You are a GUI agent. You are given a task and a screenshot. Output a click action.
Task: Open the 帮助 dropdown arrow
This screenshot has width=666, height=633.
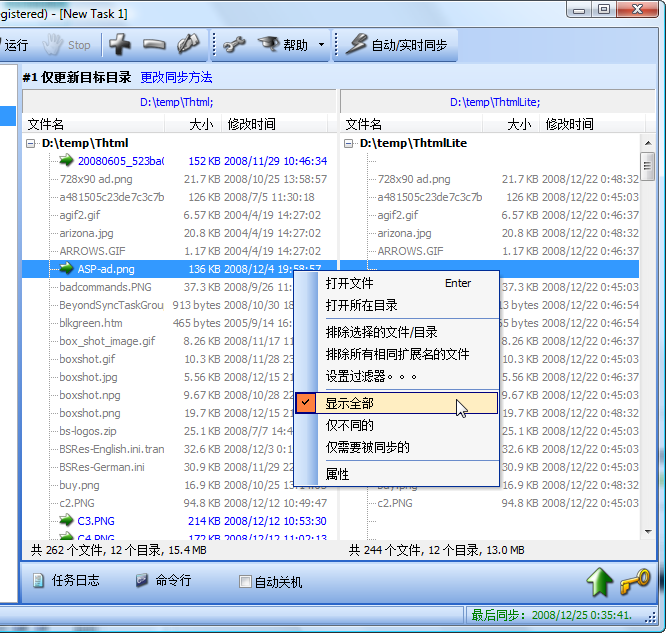(x=322, y=45)
